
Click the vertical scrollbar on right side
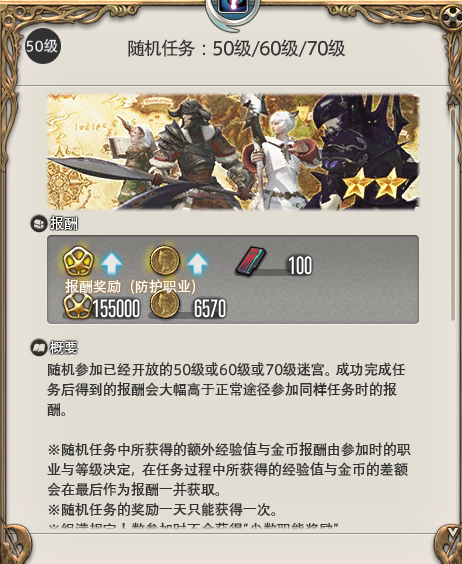point(453,214)
